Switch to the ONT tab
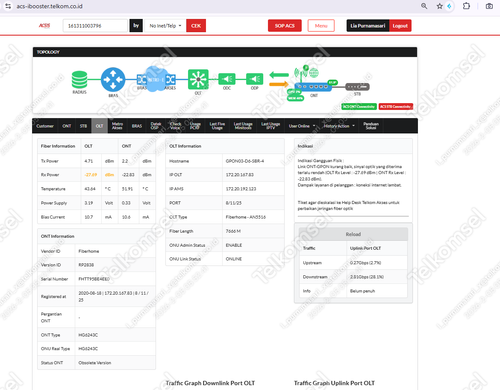The width and height of the screenshot is (500, 390). (67, 126)
